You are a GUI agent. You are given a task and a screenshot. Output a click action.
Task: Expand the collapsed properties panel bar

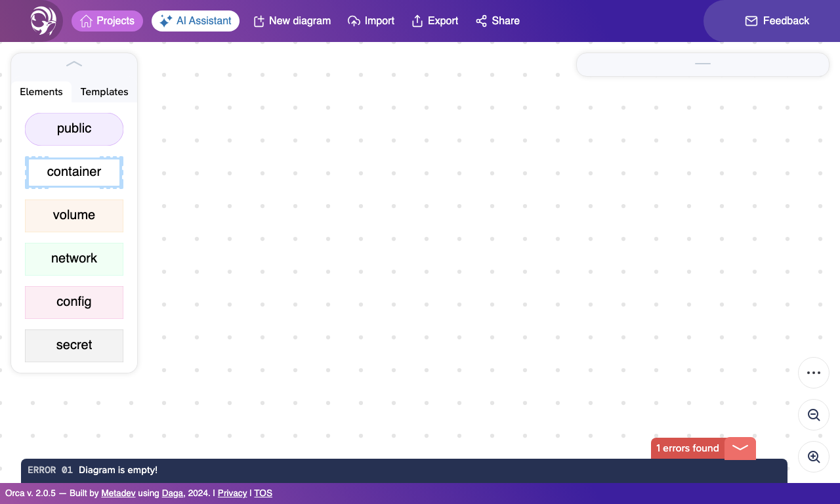(703, 64)
